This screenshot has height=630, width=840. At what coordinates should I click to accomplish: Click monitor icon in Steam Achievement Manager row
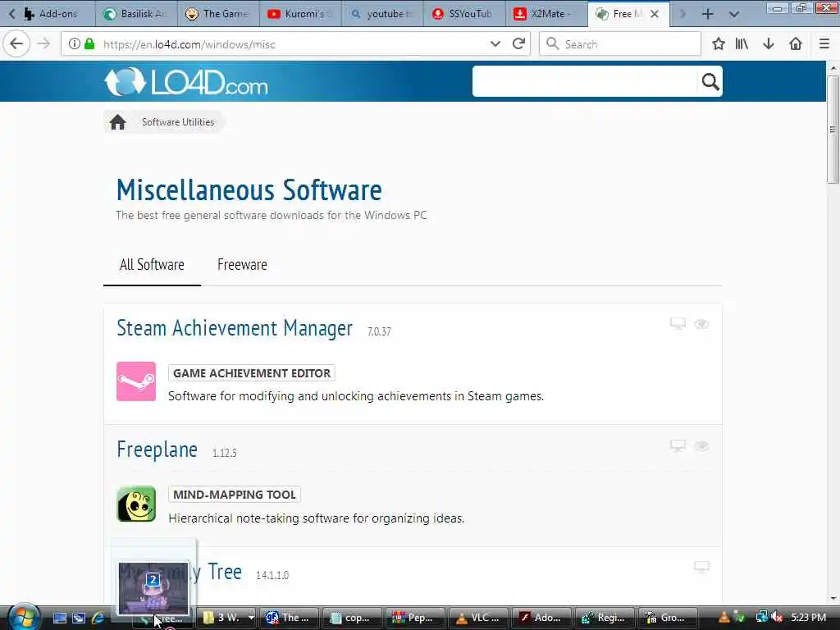point(678,323)
